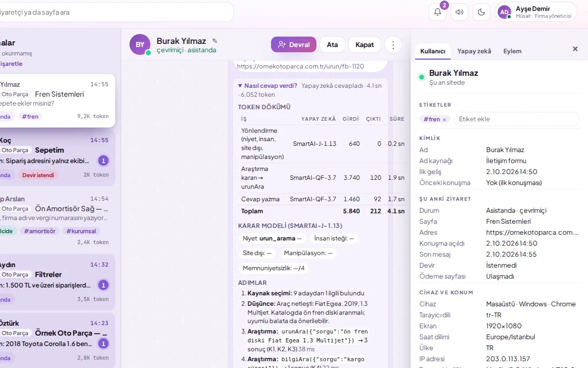This screenshot has width=588, height=368.
Task: Click the Masaüstü · Windows · Chrome value
Action: 531,304
